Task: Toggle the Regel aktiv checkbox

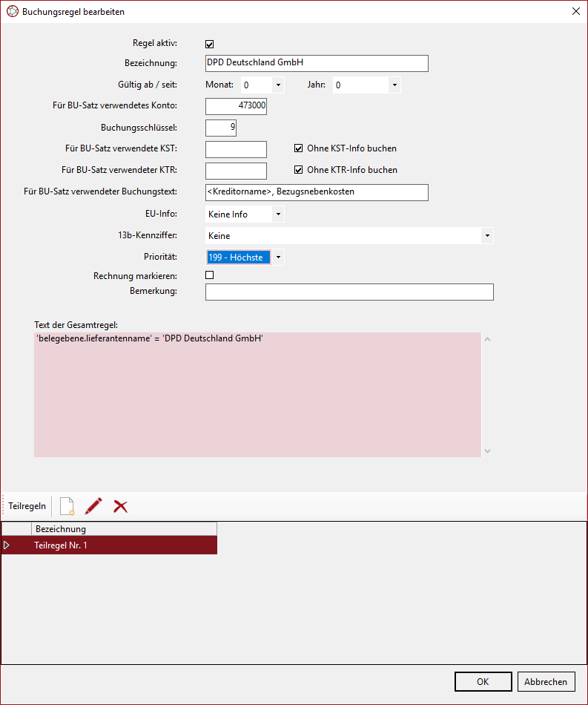Action: click(x=210, y=45)
